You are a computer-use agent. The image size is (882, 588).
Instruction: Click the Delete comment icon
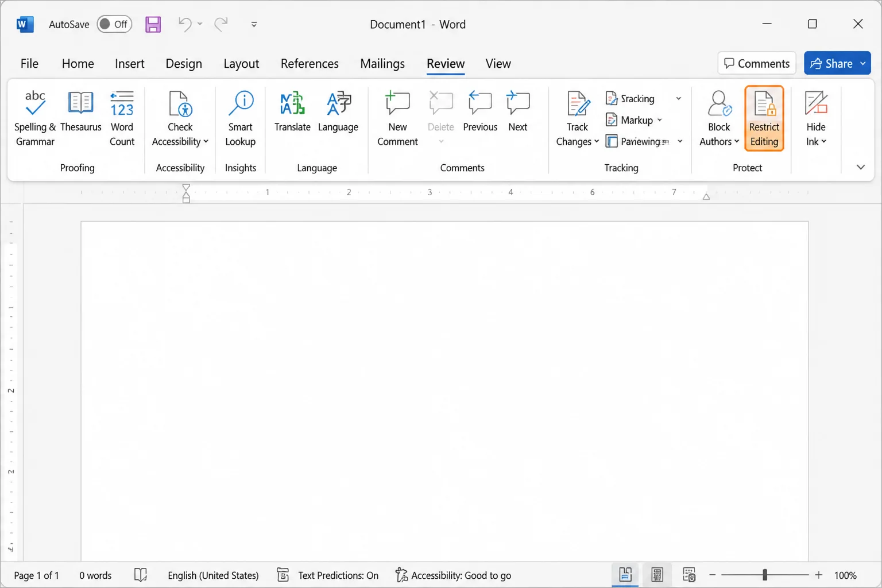point(440,104)
